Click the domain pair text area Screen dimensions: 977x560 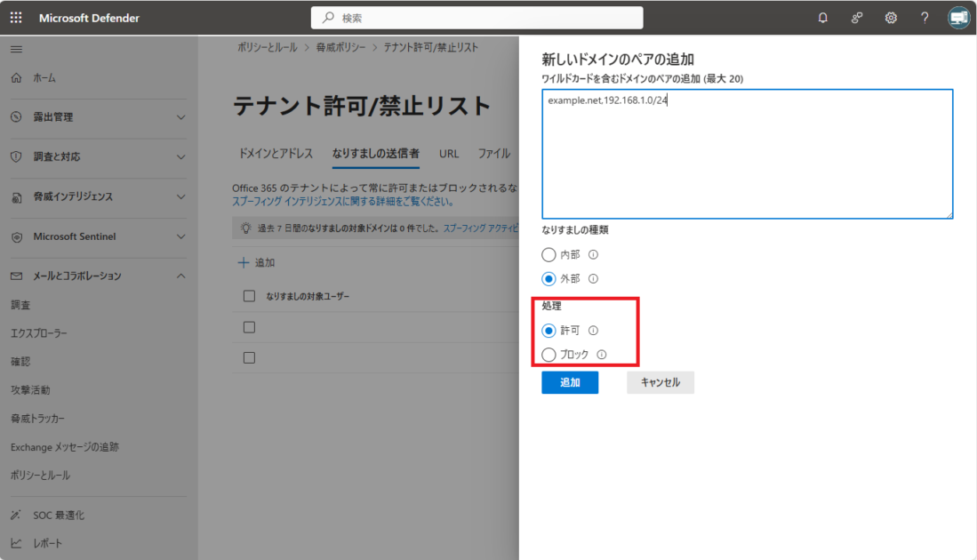[747, 154]
